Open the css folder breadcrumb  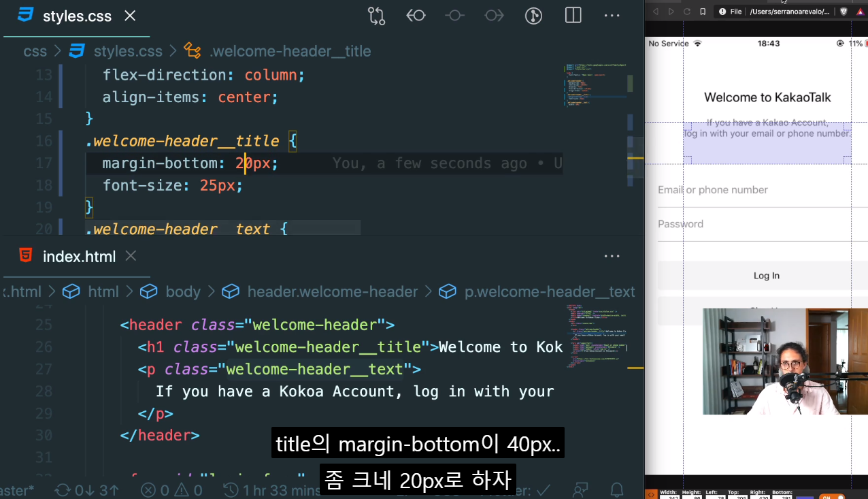35,51
